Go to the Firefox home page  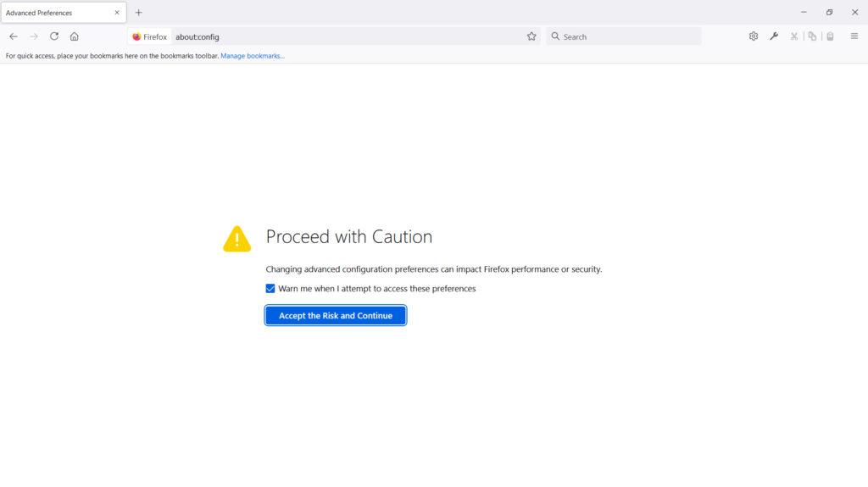75,36
